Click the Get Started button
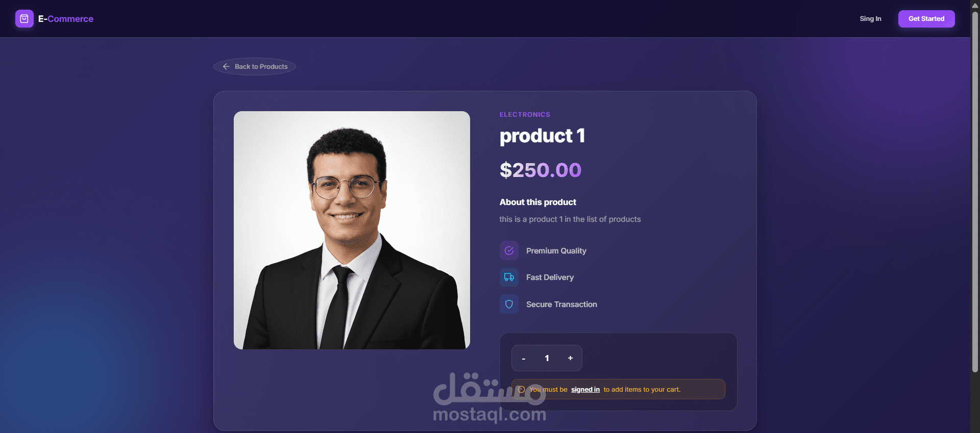Image resolution: width=980 pixels, height=433 pixels. pyautogui.click(x=926, y=19)
